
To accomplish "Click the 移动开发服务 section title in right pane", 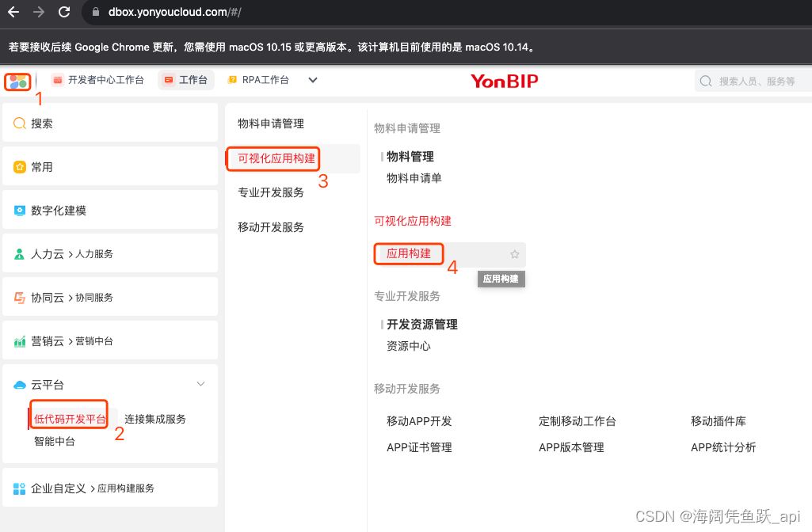I will [x=407, y=389].
